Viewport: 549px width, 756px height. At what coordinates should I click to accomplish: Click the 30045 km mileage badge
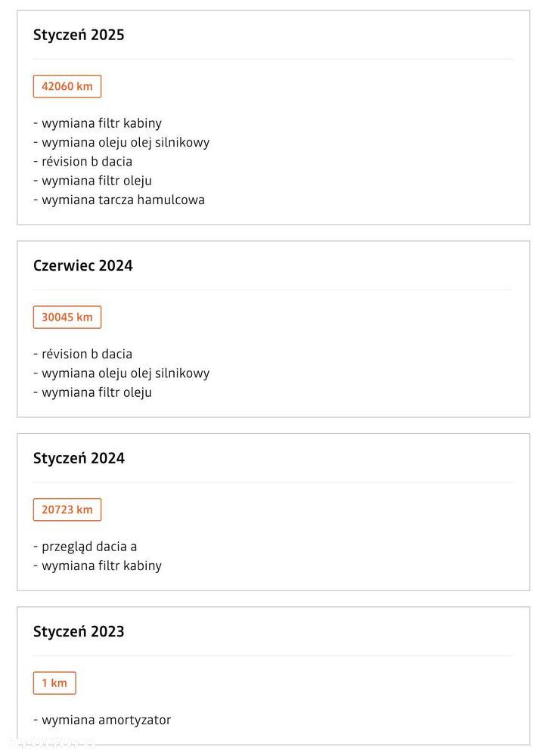[x=67, y=318]
